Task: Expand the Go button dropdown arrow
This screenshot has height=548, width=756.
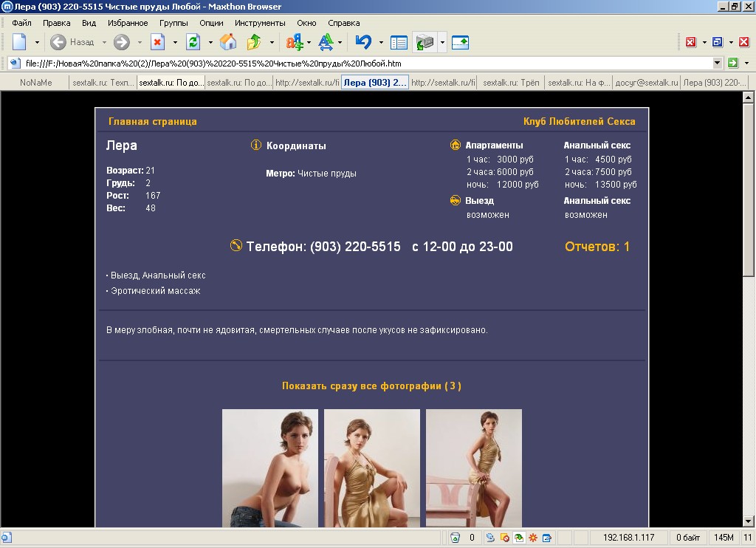Action: click(x=746, y=64)
